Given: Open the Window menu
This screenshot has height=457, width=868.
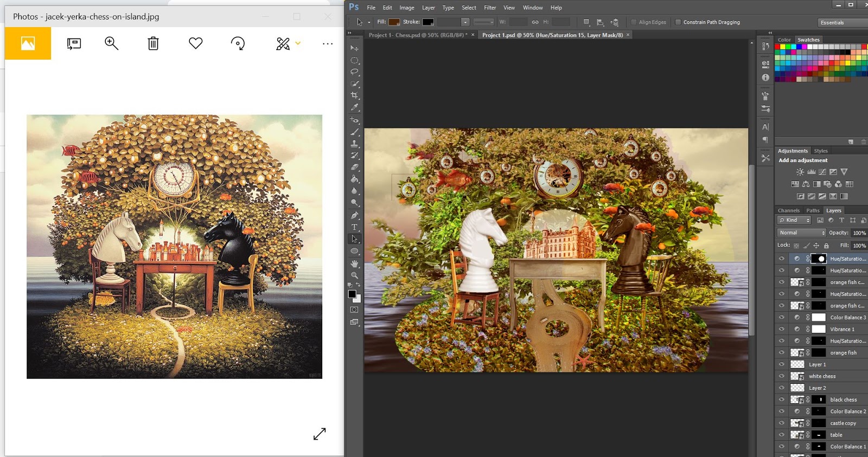Looking at the screenshot, I should pyautogui.click(x=533, y=8).
